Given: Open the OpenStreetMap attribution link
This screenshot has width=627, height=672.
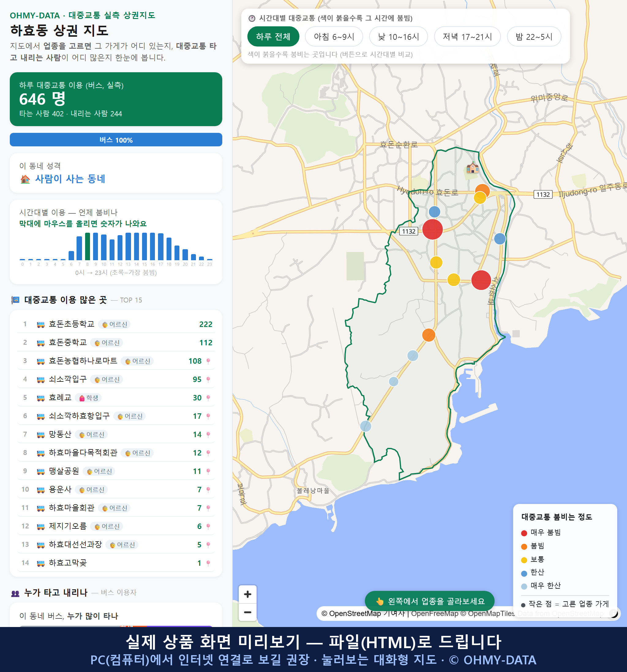Looking at the screenshot, I should 351,613.
